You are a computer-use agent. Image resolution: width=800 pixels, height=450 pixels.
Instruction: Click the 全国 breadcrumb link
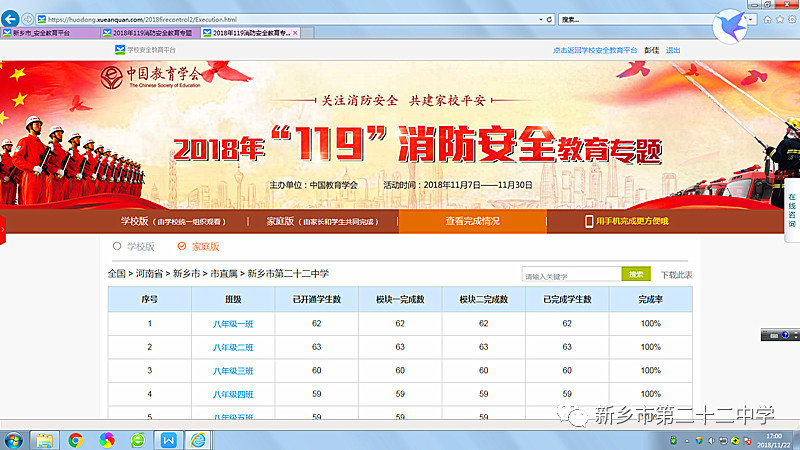coord(116,273)
